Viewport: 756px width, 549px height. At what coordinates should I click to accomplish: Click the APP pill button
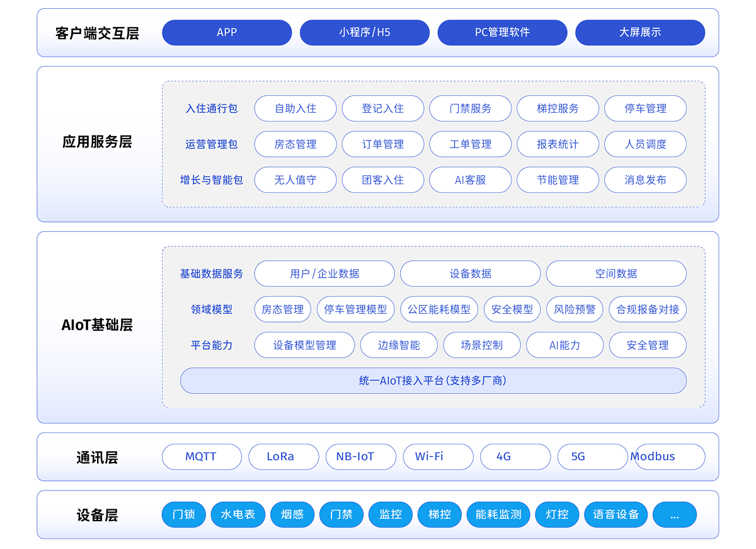coord(227,33)
